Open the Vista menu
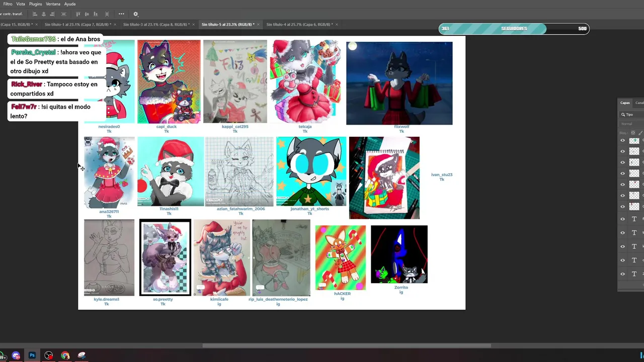 (x=21, y=4)
